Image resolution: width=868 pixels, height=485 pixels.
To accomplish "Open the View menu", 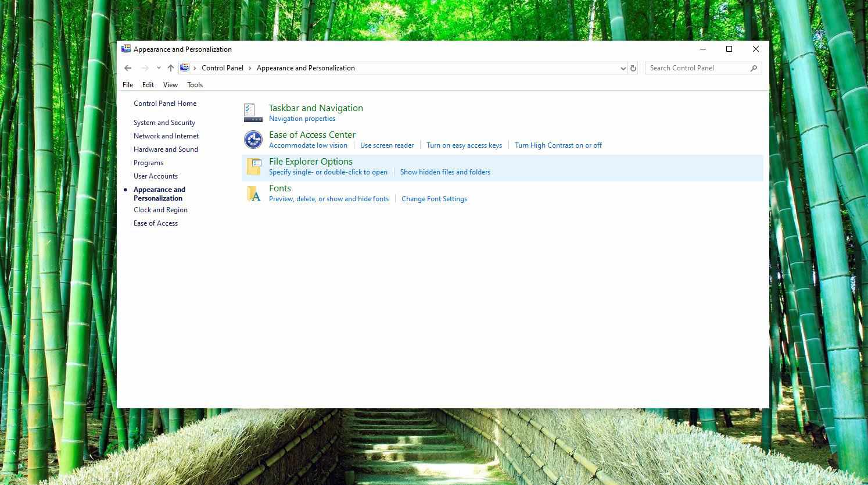I will click(x=170, y=85).
